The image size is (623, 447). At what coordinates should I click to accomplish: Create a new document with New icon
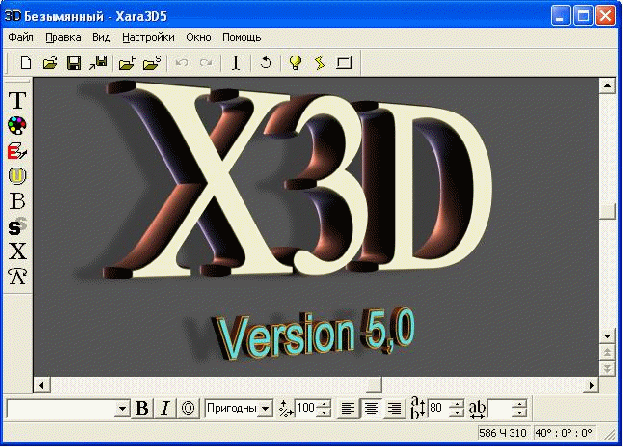(26, 63)
